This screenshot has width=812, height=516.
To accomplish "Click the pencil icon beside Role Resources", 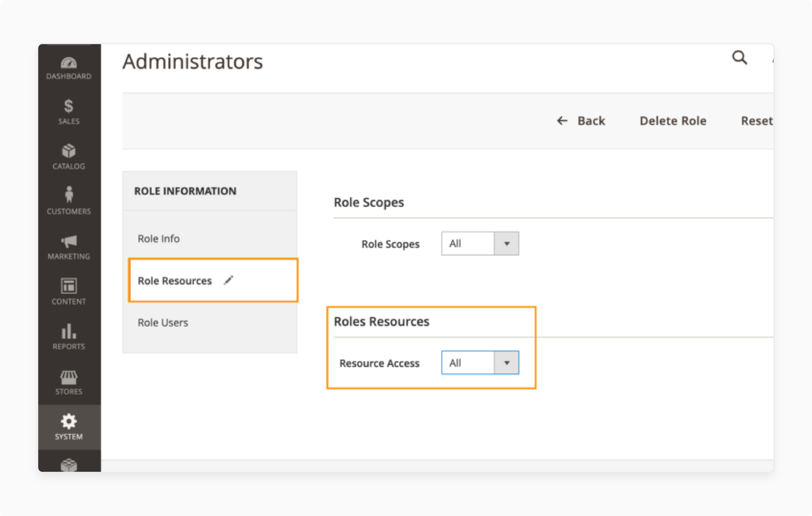I will [x=229, y=280].
